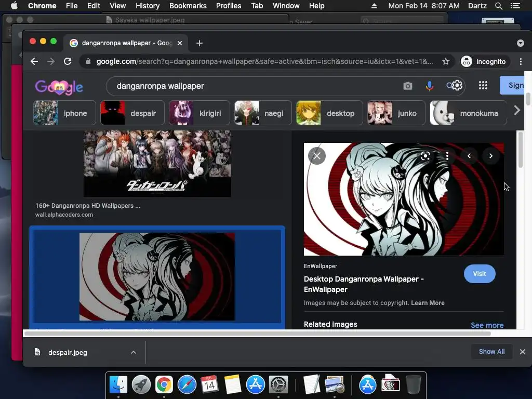Viewport: 532px width, 399px height.
Task: Search by image using the camera icon
Action: pyautogui.click(x=407, y=86)
